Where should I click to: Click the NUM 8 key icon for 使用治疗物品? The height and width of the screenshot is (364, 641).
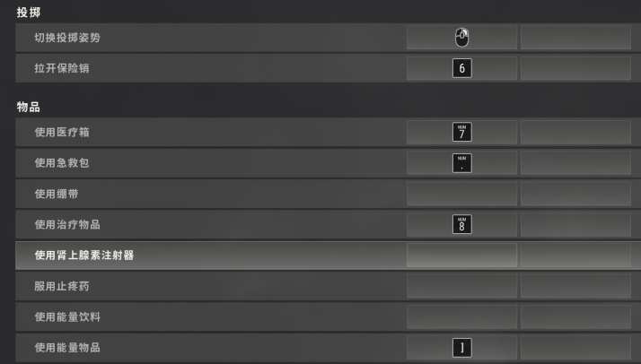click(x=462, y=224)
